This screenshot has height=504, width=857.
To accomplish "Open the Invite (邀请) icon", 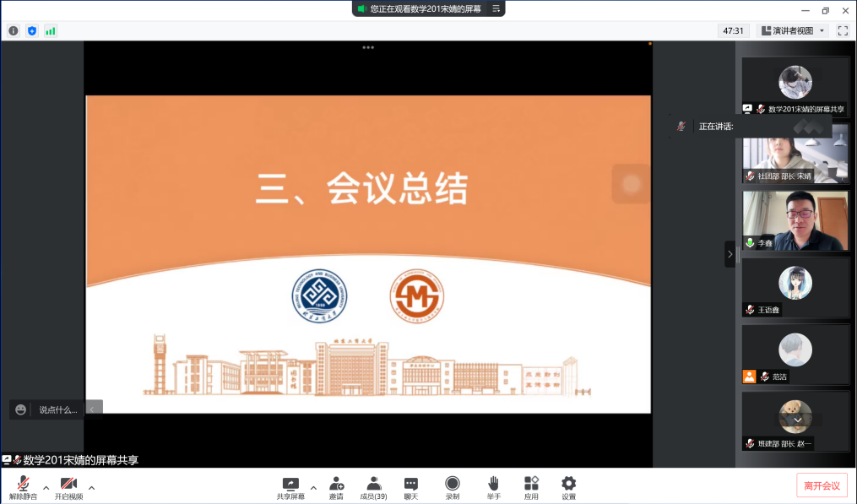I will [336, 487].
